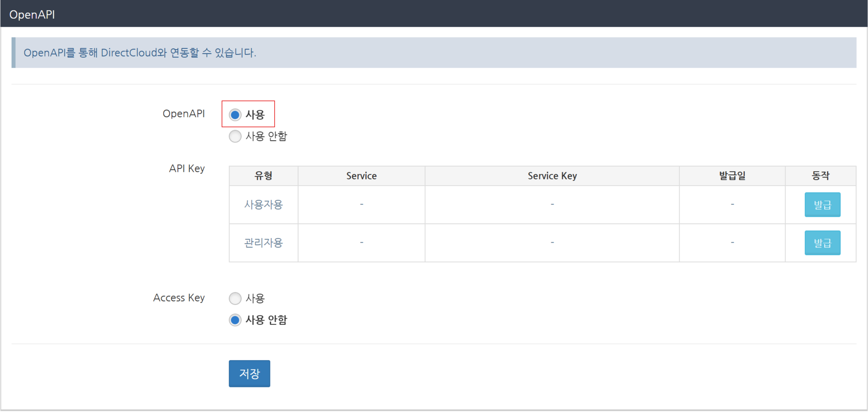Select OpenAPI 사용 radio button

click(235, 114)
